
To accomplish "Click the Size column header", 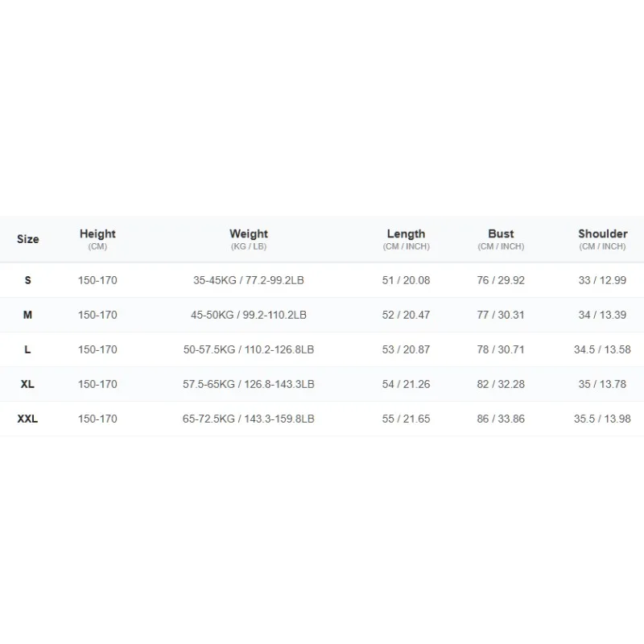I will point(28,239).
